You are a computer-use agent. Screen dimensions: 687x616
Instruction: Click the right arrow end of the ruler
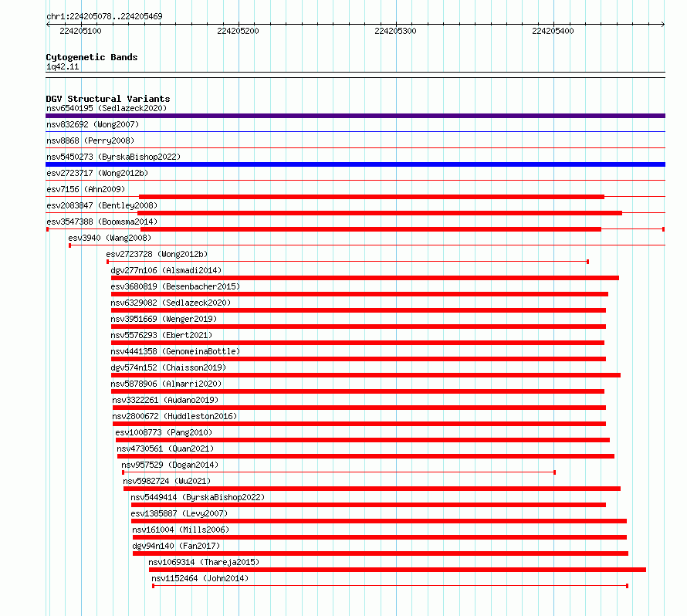coord(663,24)
